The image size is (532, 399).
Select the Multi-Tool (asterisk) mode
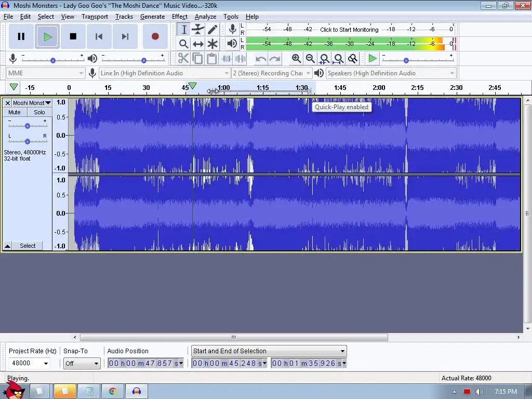[212, 44]
